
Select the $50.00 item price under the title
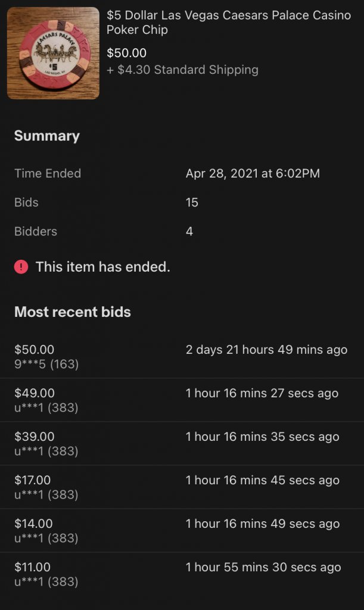click(126, 53)
